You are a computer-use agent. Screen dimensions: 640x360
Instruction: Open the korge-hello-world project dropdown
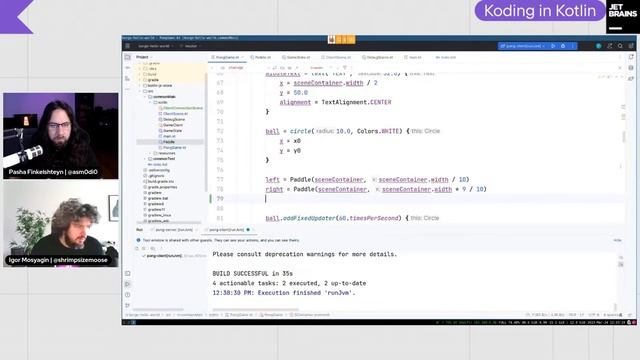pyautogui.click(x=156, y=46)
